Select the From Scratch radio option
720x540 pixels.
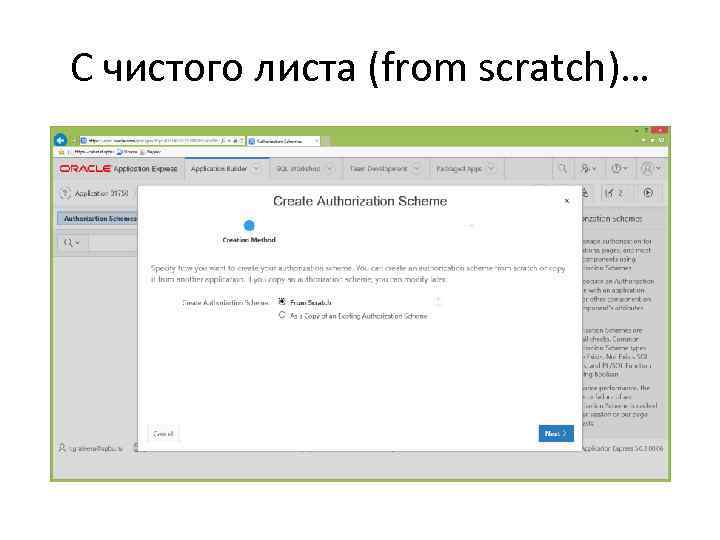click(x=282, y=301)
